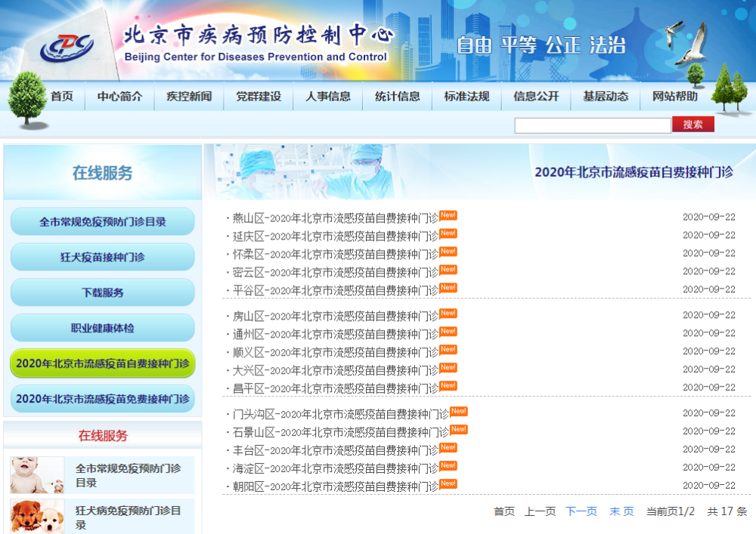Jump to 末页 of the list
This screenshot has width=756, height=534.
coord(621,511)
